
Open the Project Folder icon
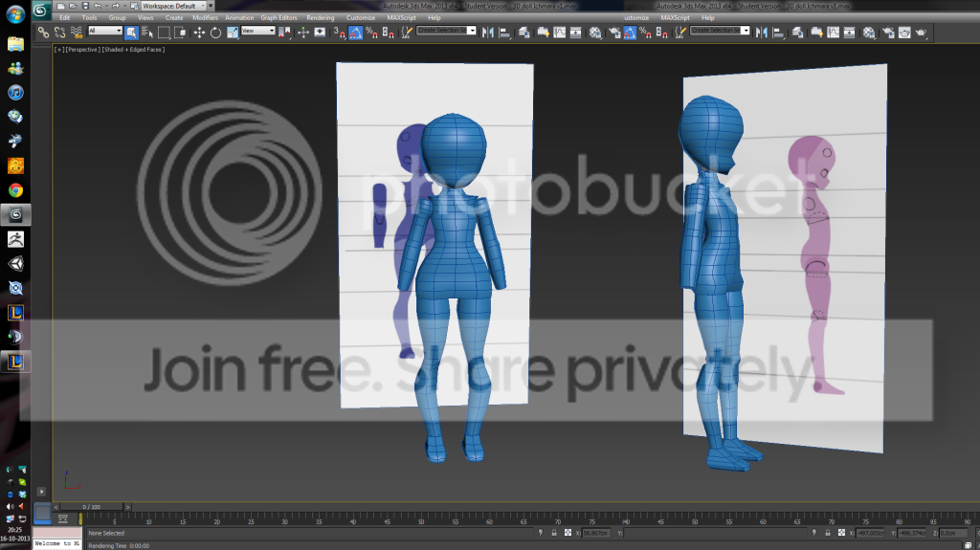[x=134, y=6]
